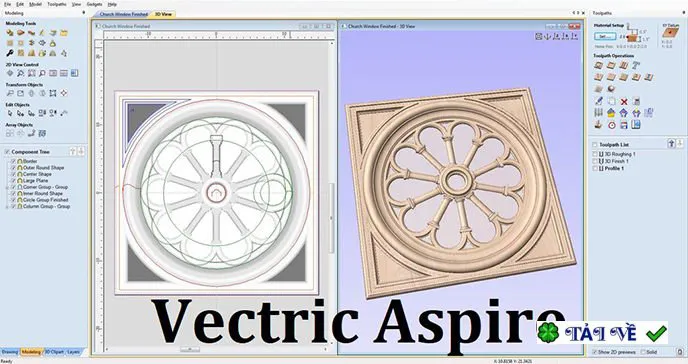Click the pin on the Toolpaths panel header
This screenshot has height=364, width=688.
tap(683, 13)
